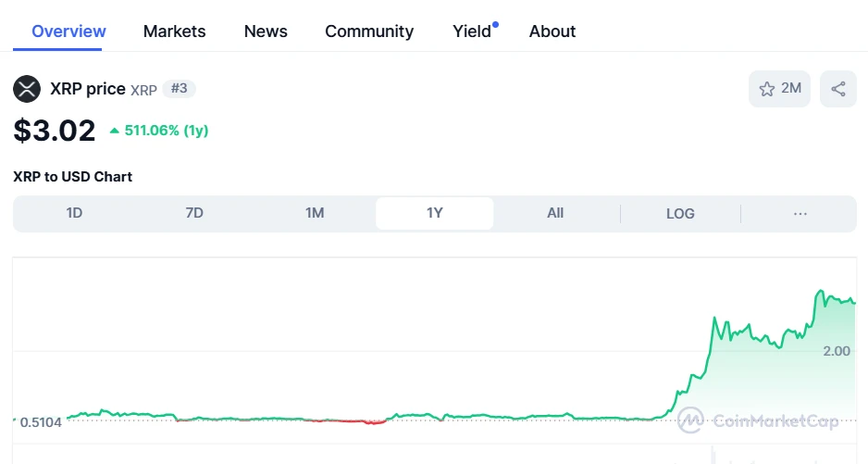Open the Community tab
The width and height of the screenshot is (868, 464).
(369, 31)
